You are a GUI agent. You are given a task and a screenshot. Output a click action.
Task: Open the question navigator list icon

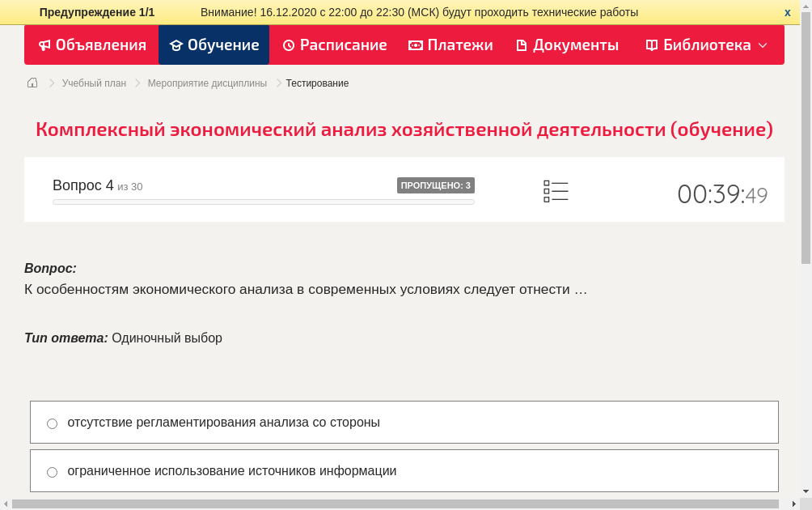click(x=556, y=190)
